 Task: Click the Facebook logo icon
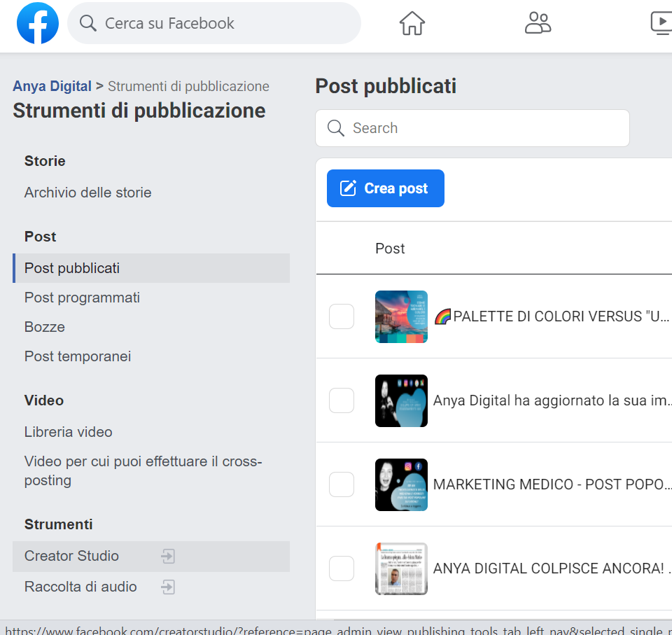pyautogui.click(x=38, y=23)
